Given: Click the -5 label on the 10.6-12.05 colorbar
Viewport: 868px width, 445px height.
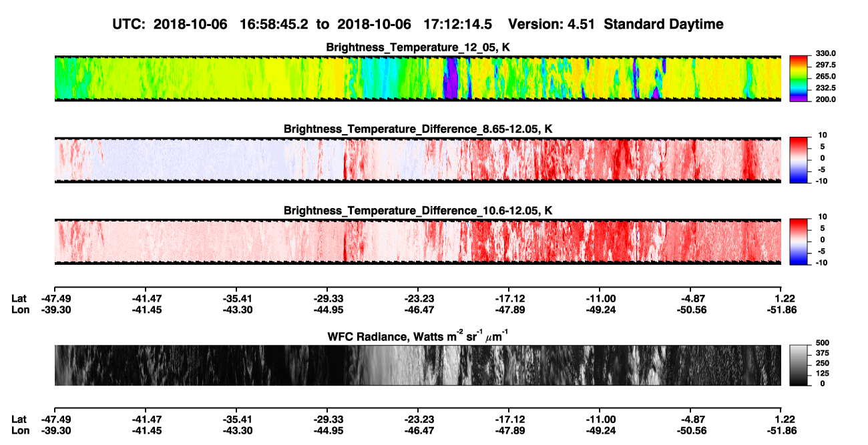Looking at the screenshot, I should tap(823, 251).
